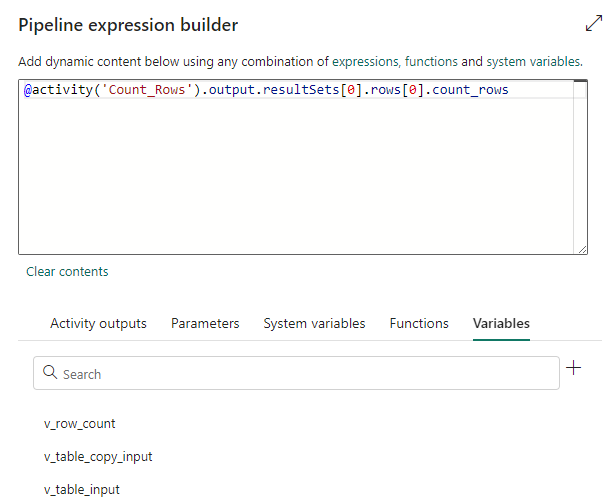Select the Variables tab
Screen dimensions: 605x501
501,323
